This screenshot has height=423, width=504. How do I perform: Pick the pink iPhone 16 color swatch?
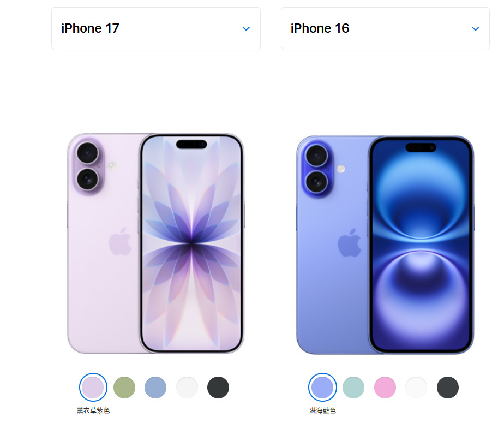click(x=385, y=388)
